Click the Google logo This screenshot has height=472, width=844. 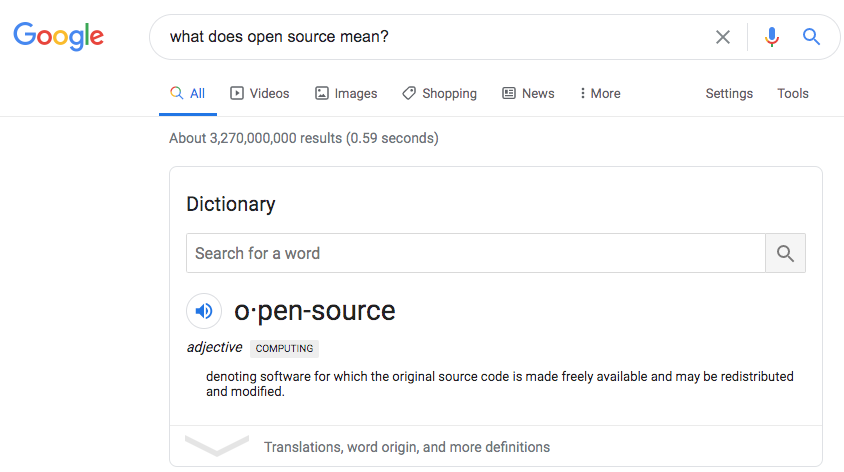click(x=58, y=37)
